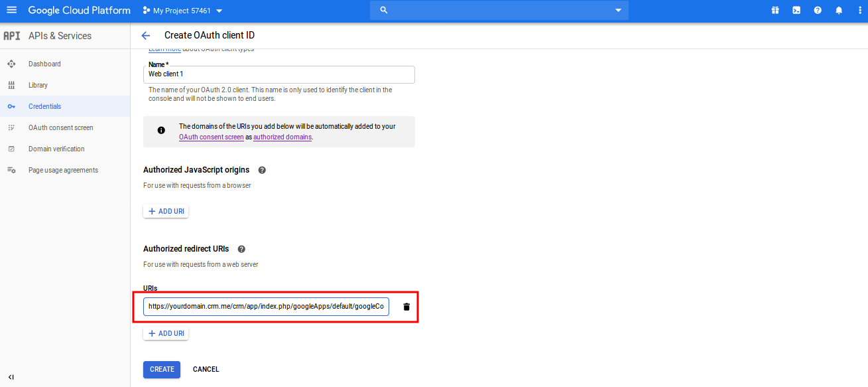Open help for Authorized JavaScript origins
Viewport: 868px width, 387px height.
coord(262,170)
